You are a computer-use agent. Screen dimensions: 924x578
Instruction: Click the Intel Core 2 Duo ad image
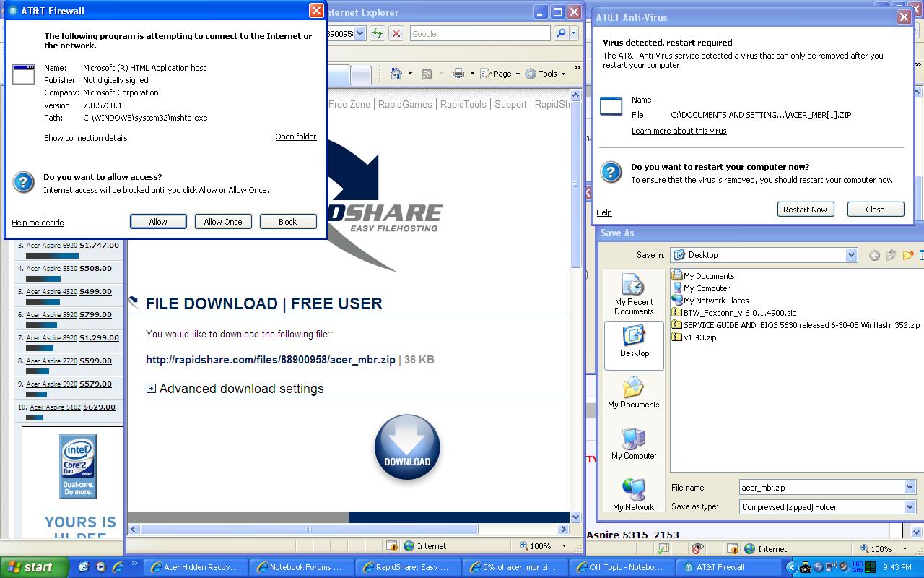click(77, 467)
